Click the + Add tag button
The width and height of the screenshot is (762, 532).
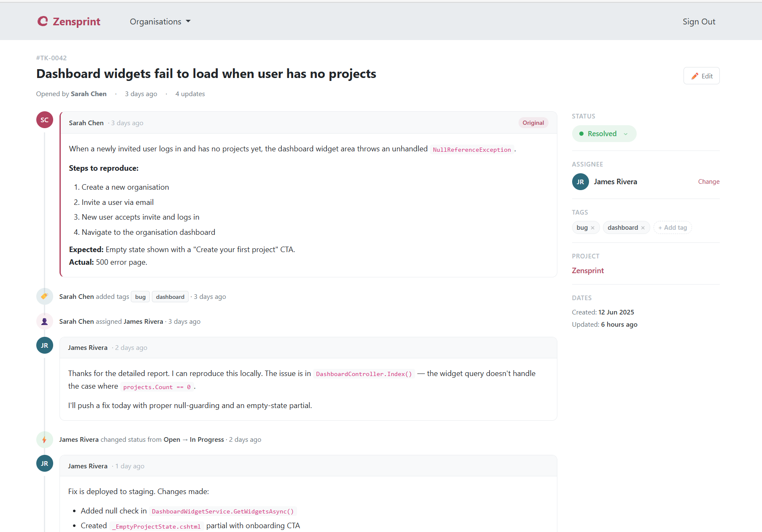pos(673,228)
